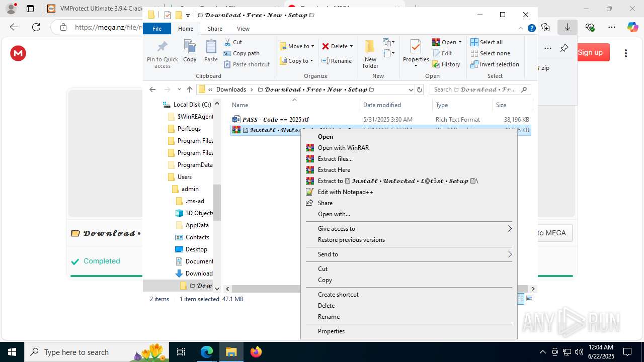Switch to details view in Explorer

coord(521,299)
